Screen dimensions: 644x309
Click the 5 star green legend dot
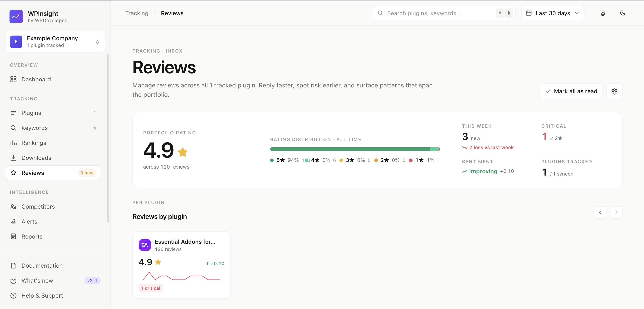click(x=272, y=160)
